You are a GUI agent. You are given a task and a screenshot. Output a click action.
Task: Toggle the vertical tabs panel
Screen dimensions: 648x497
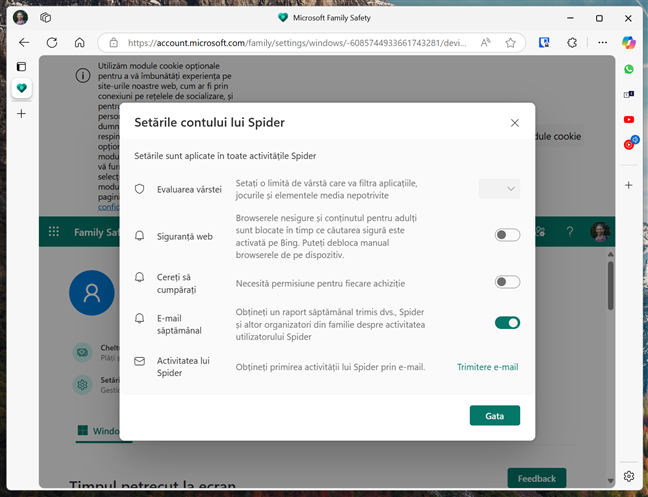point(21,67)
